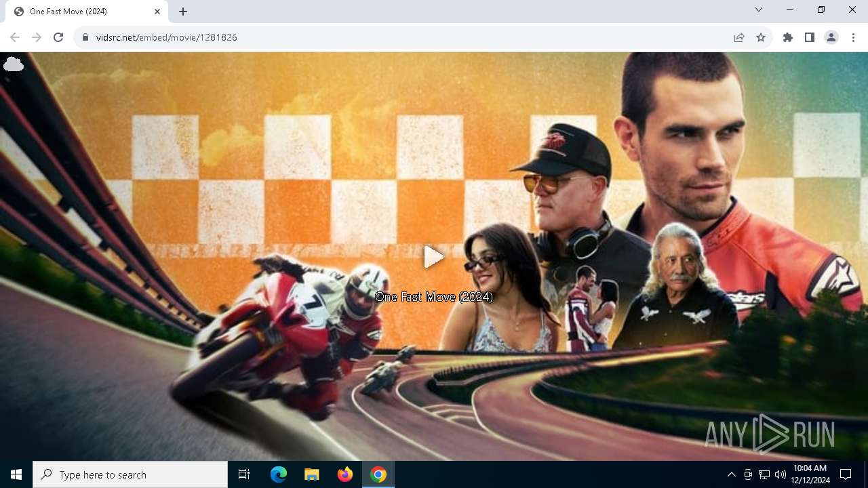The image size is (868, 488).
Task: Play the One Fast Move video
Action: click(x=434, y=257)
